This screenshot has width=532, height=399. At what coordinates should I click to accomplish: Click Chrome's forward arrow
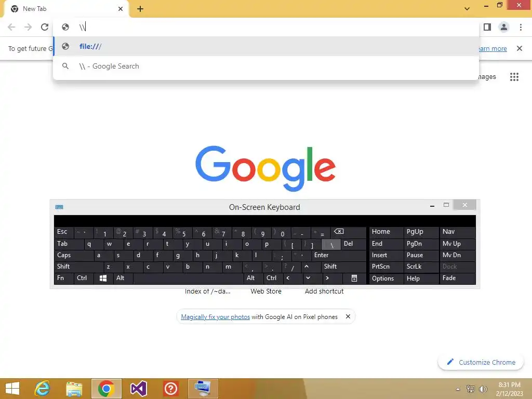28,27
